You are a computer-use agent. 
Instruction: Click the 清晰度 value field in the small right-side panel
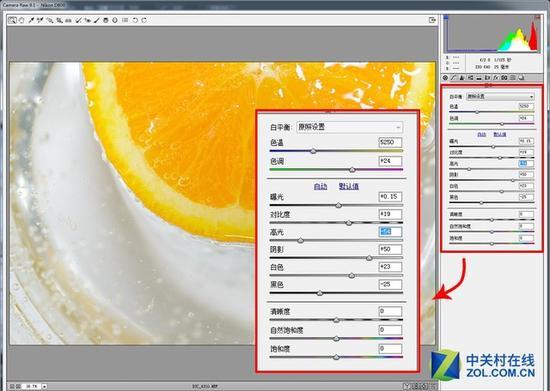coord(526,214)
